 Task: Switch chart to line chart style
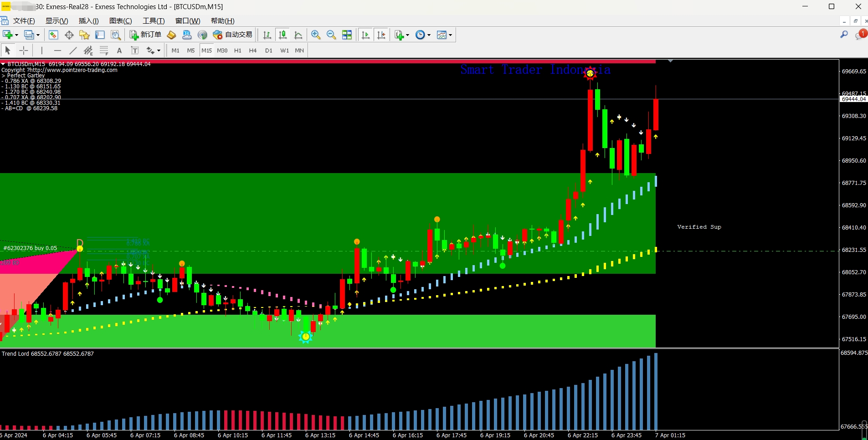[298, 35]
